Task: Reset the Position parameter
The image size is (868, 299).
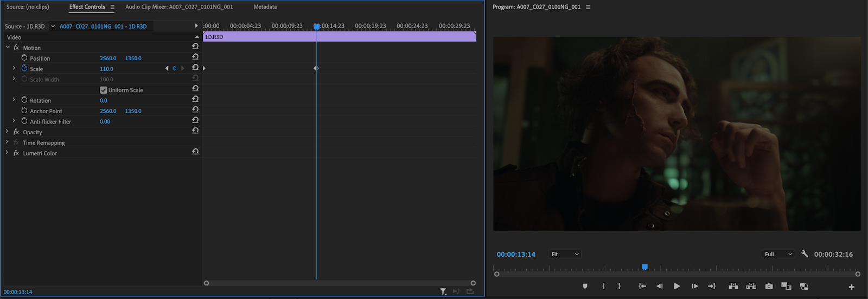Action: (195, 57)
